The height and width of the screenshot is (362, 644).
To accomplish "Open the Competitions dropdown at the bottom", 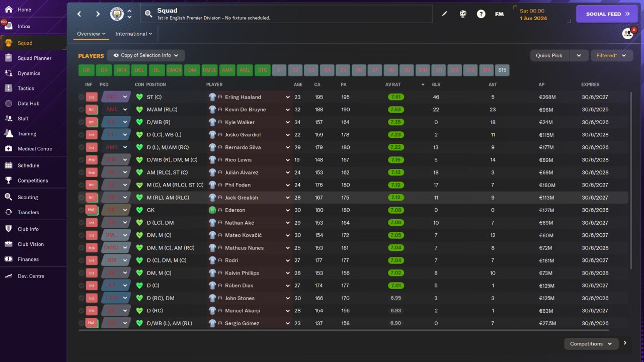I will click(591, 344).
